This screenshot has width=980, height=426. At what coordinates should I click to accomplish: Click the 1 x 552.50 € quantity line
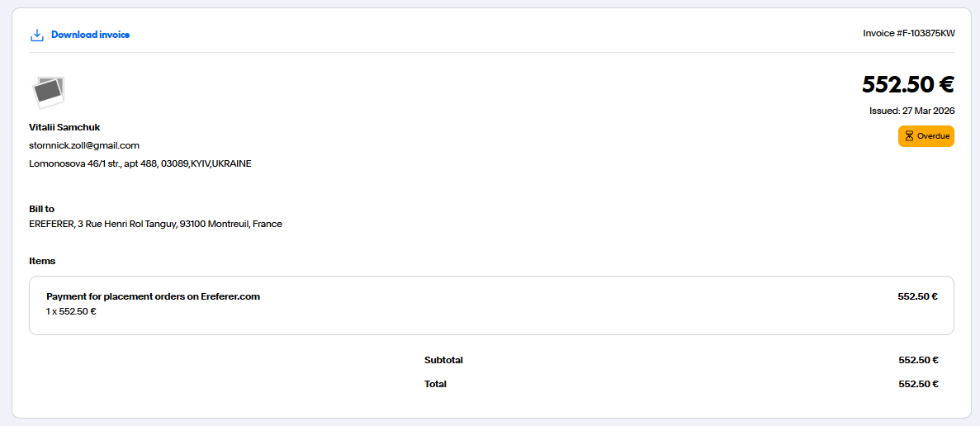(x=71, y=311)
